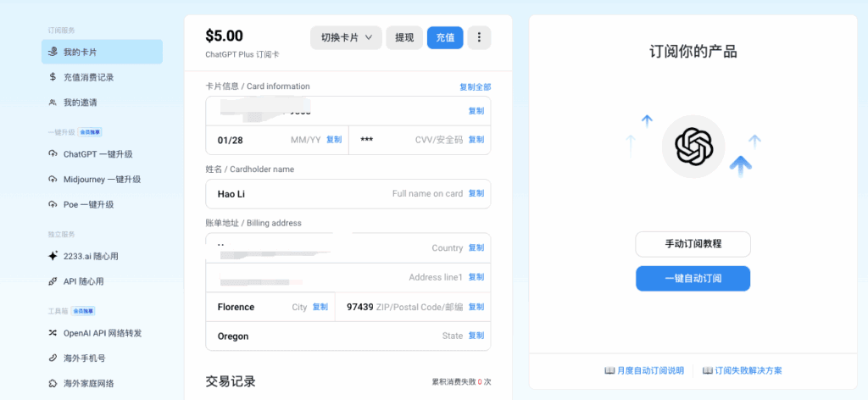
Task: Copy the State value Oregon
Action: [x=476, y=336]
